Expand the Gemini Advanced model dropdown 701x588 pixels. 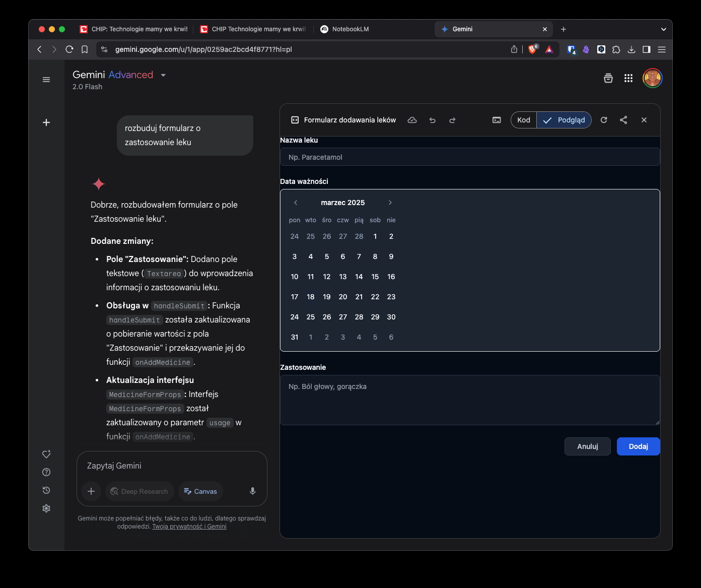pos(163,75)
